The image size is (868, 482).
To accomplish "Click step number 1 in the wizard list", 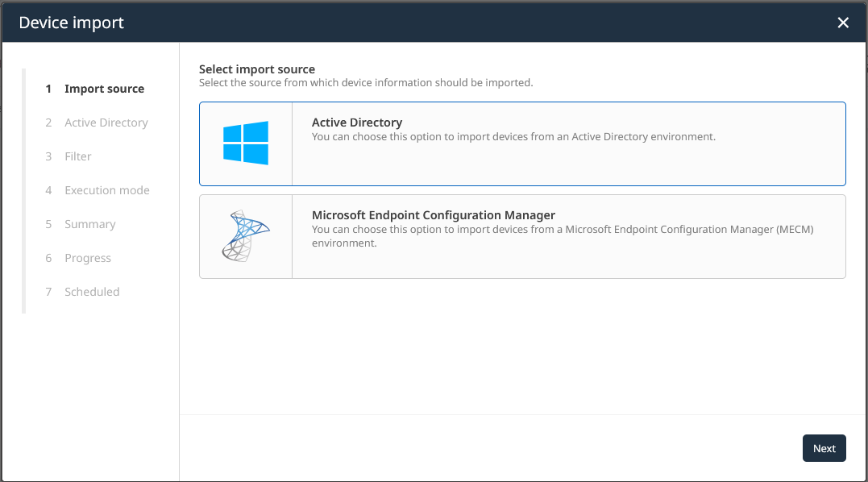I will (x=48, y=89).
